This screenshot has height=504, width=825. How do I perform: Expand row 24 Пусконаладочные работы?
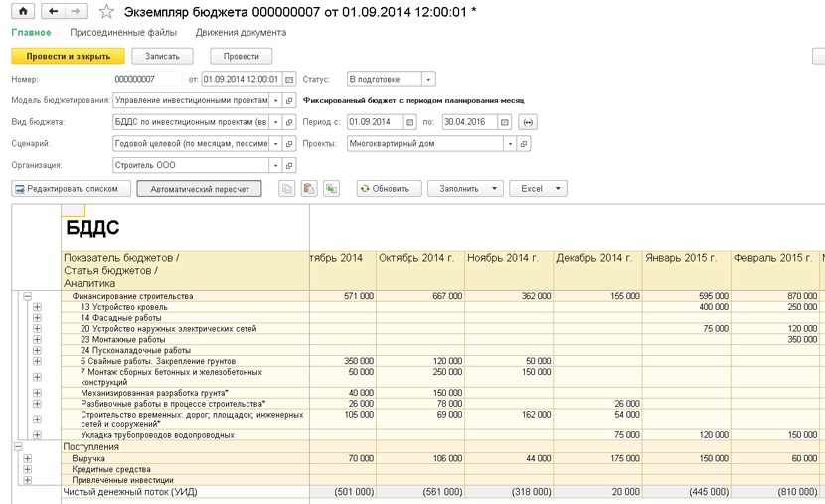[37, 350]
